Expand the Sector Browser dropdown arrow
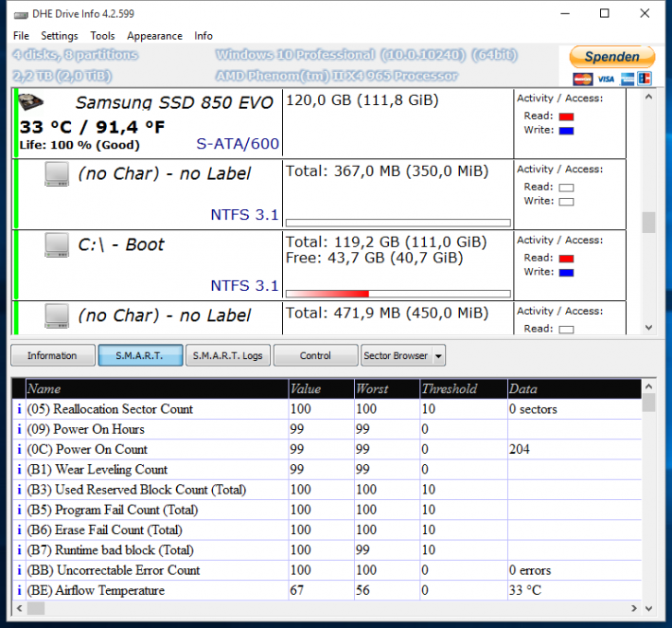Screen dimensions: 672x628 [x=438, y=355]
